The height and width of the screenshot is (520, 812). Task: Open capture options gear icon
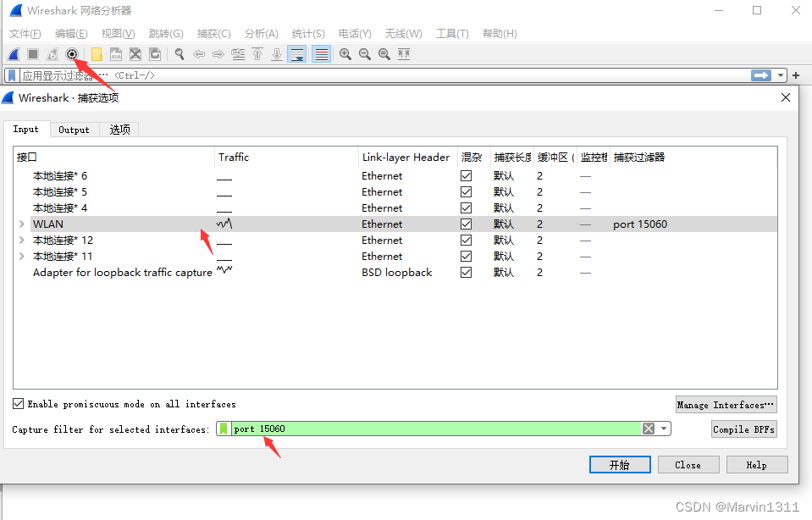point(72,54)
